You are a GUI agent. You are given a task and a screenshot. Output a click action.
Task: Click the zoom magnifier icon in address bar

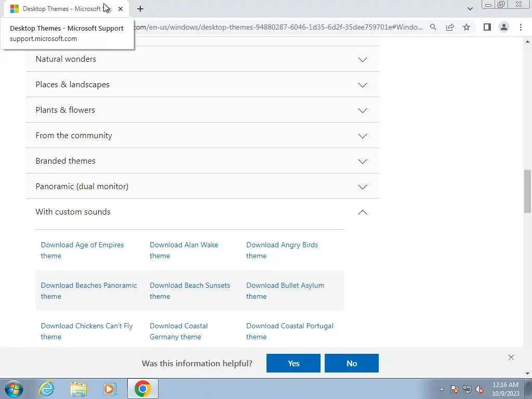click(x=433, y=27)
